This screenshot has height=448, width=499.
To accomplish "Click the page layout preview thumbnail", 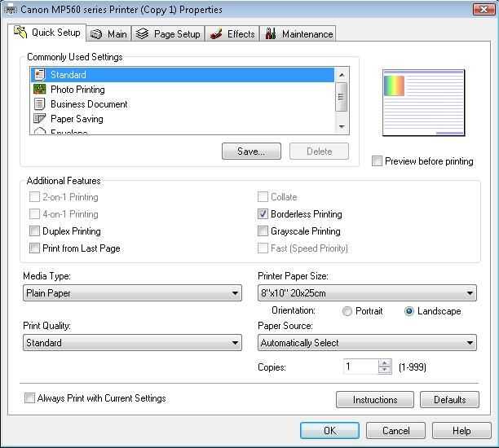I will [x=423, y=103].
